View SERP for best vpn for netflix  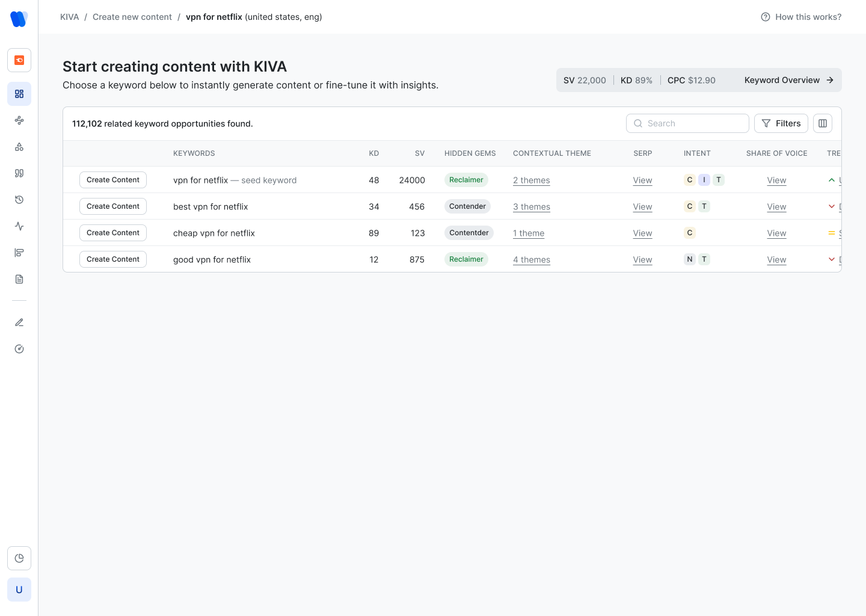pyautogui.click(x=642, y=207)
